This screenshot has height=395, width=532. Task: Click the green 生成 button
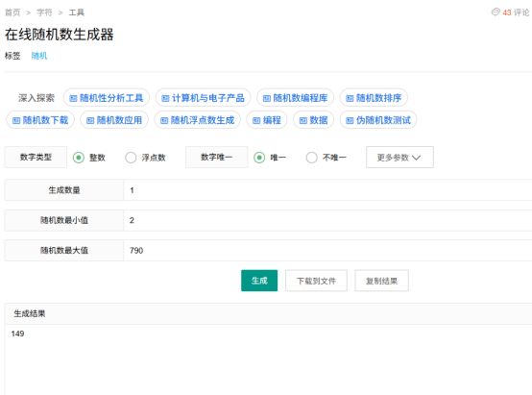[x=259, y=281]
